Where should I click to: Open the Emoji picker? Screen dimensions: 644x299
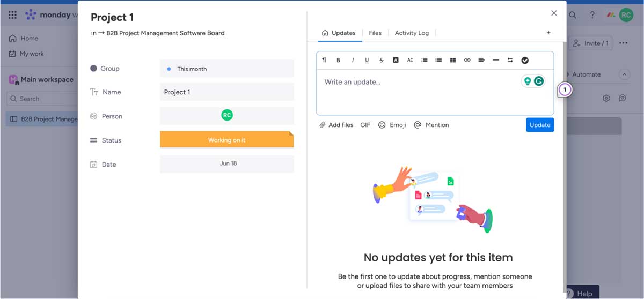(392, 125)
